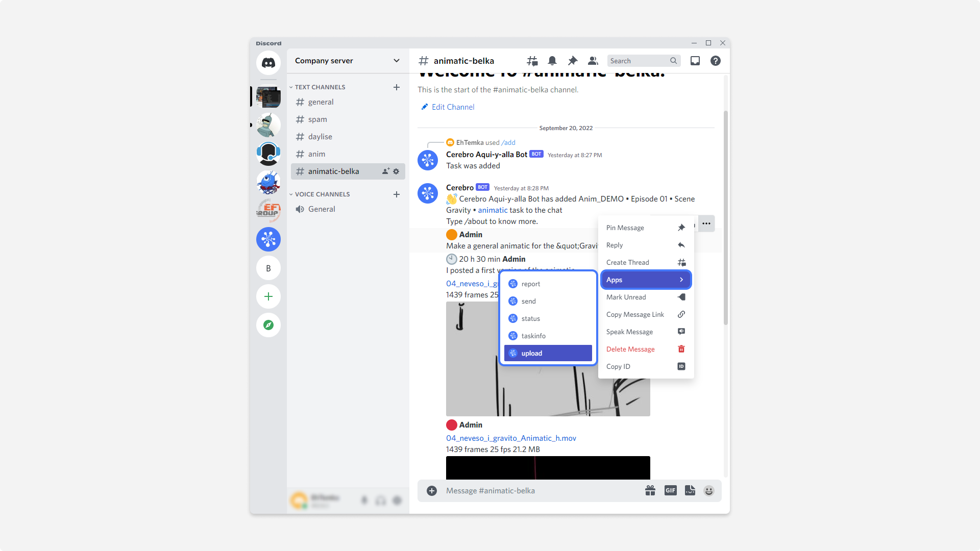Click the animatic-belka channel settings icon

pos(398,171)
